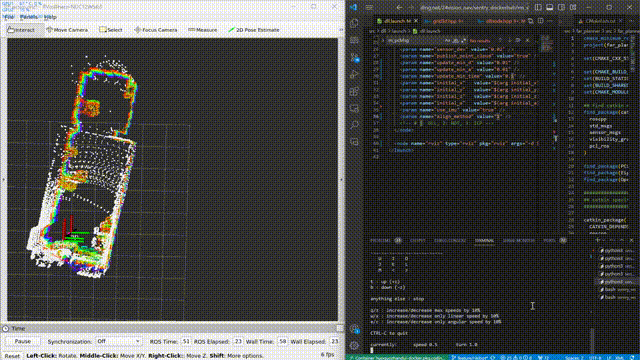Toggle Use Regular Expression in find widget
Viewport: 640px width, 360px height.
coord(464,40)
